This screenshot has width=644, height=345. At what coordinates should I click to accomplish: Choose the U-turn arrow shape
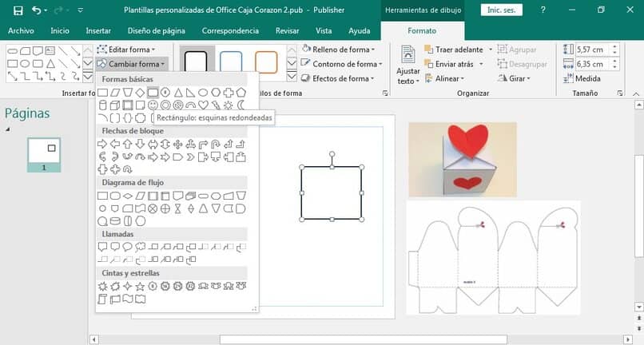216,145
